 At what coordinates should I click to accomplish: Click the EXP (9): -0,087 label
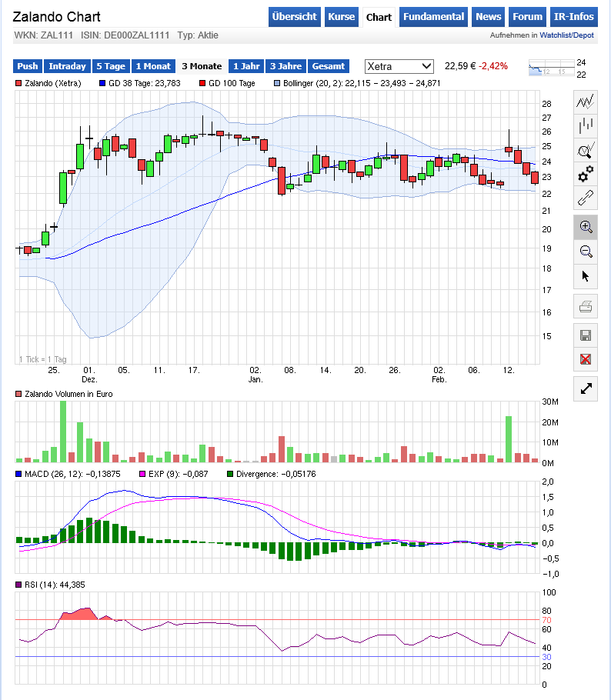point(179,474)
